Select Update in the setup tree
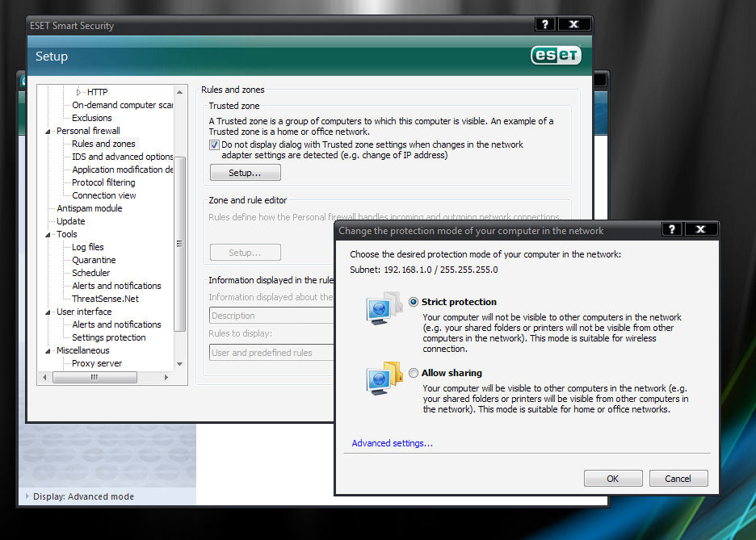 tap(71, 222)
